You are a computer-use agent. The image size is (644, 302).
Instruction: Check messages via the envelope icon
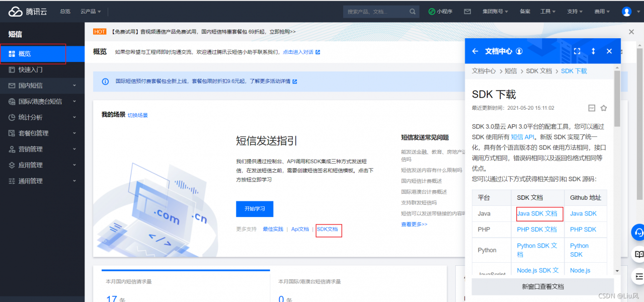tap(467, 11)
